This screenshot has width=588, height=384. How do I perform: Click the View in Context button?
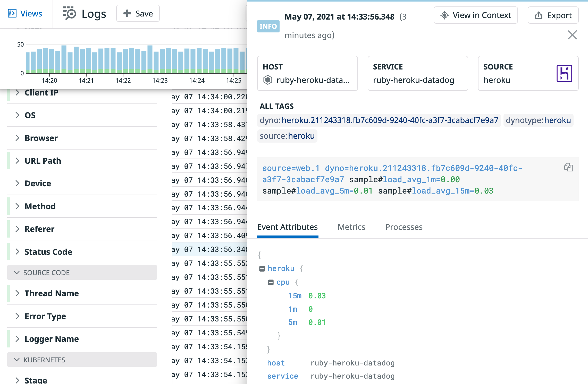[475, 15]
